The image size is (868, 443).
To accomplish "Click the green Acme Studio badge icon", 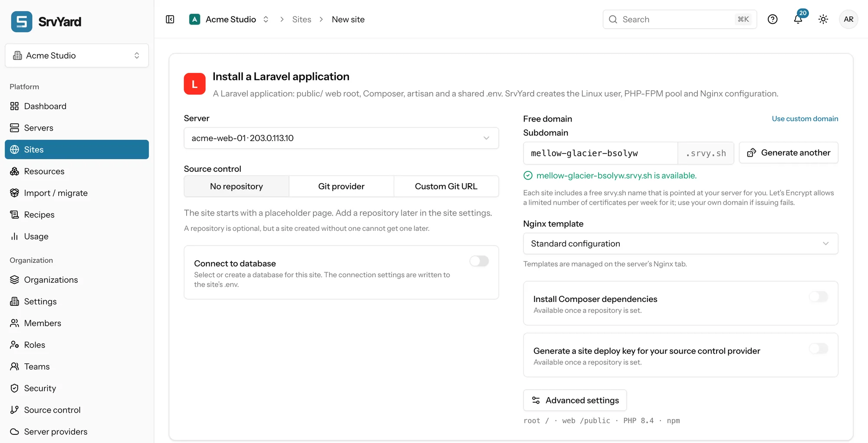I will [195, 20].
